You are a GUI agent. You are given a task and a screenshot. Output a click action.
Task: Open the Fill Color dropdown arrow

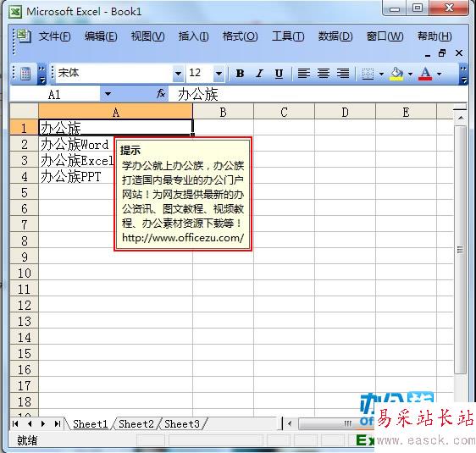(410, 74)
